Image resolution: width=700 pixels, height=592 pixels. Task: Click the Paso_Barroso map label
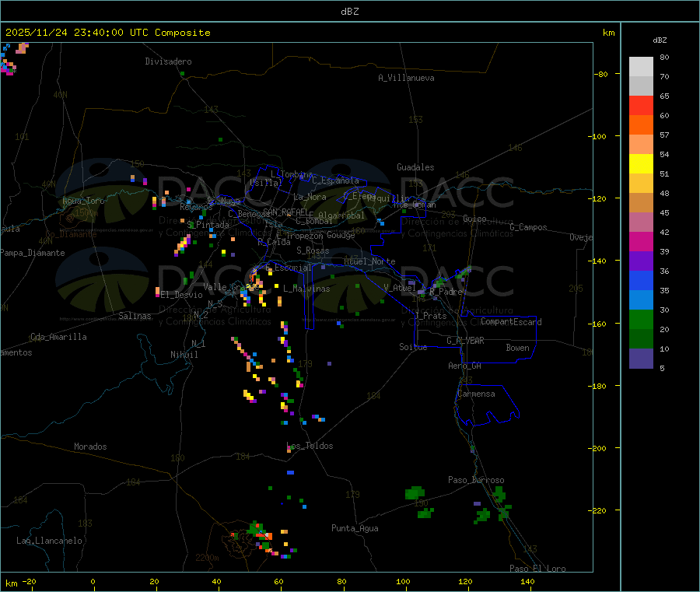coord(476,480)
